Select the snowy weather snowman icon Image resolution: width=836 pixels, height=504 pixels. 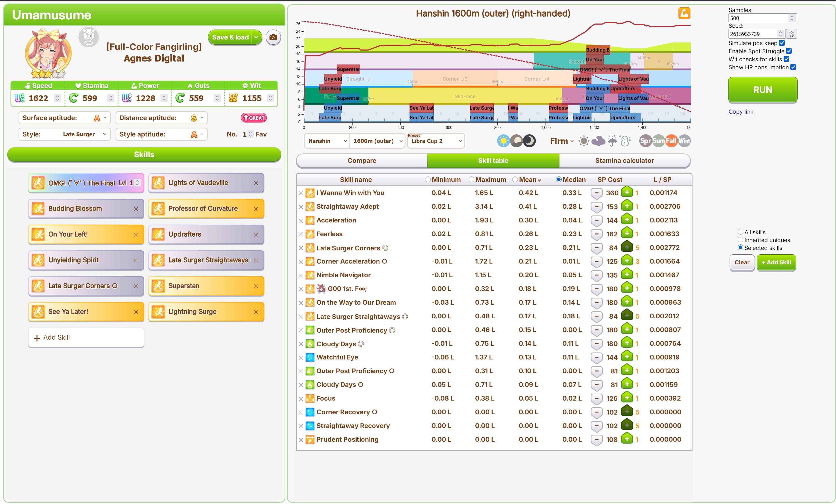click(625, 141)
